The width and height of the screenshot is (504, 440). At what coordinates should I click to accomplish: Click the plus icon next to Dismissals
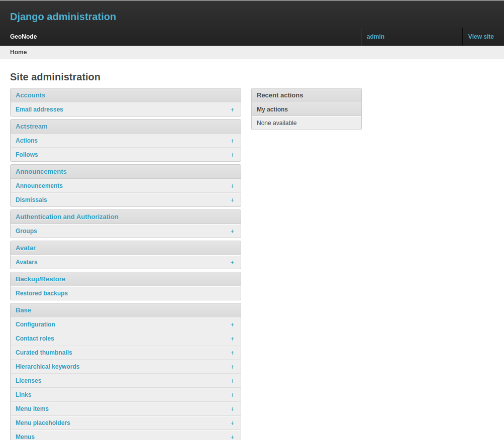(232, 200)
